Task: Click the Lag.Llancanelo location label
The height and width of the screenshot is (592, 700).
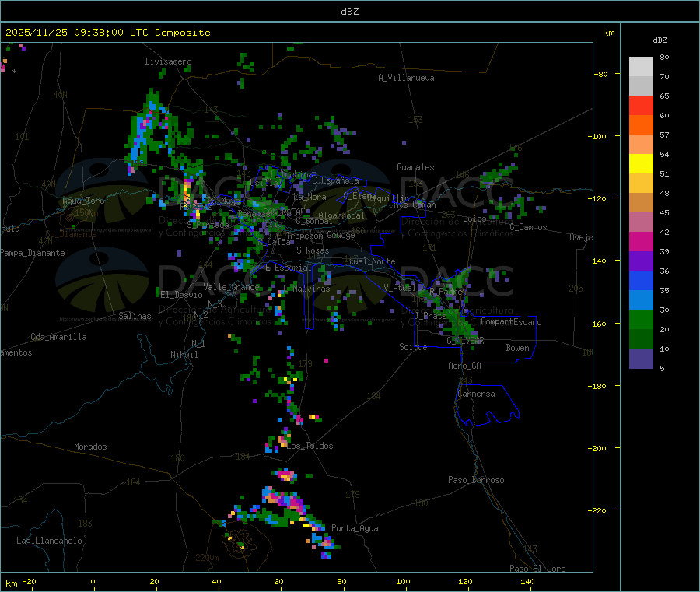Action: pyautogui.click(x=50, y=541)
